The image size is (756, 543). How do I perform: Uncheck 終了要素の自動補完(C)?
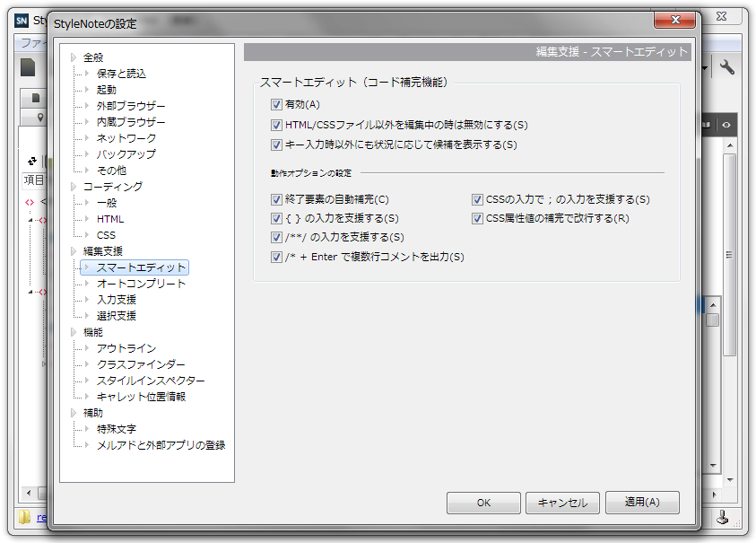point(275,199)
